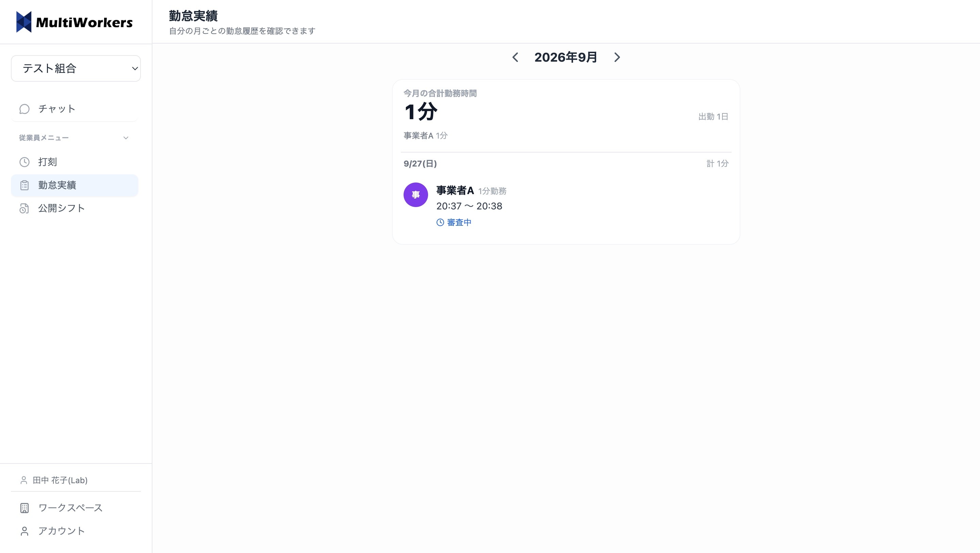Click the 従業員メニュー section label

point(44,138)
